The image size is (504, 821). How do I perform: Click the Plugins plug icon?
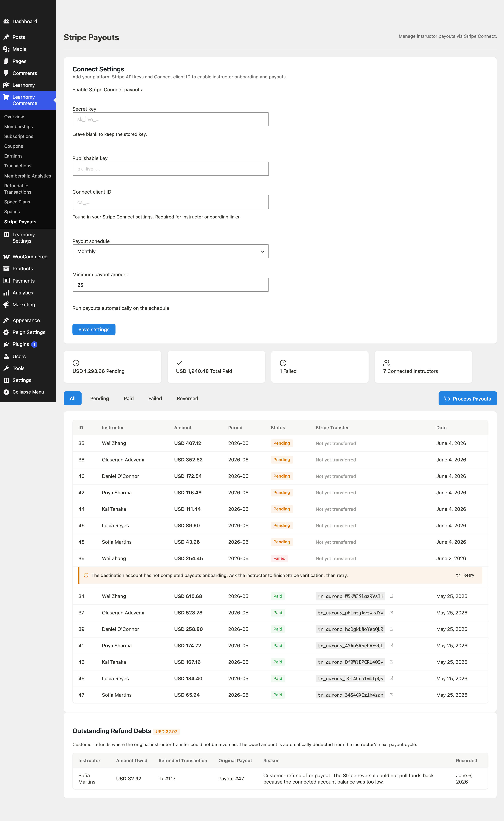(x=6, y=344)
